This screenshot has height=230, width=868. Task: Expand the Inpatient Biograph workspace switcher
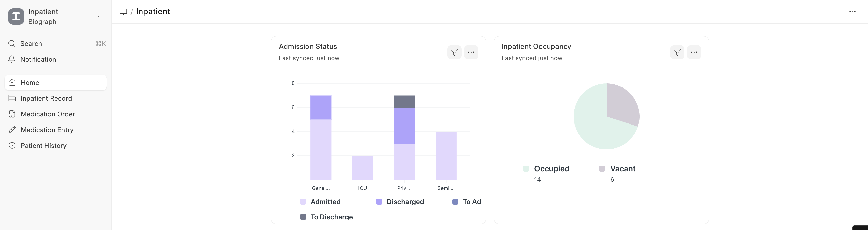point(99,16)
